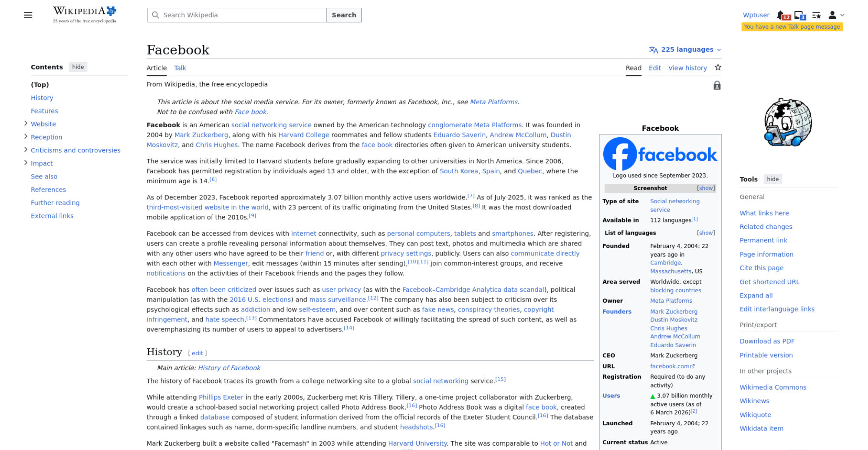
Task: Switch to the Talk tab
Action: (180, 68)
